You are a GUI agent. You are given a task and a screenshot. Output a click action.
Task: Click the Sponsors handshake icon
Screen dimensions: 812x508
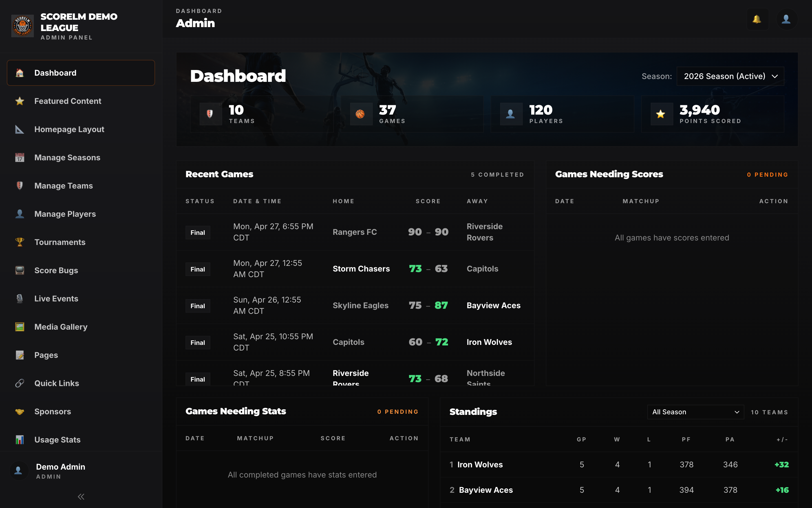[x=20, y=411]
